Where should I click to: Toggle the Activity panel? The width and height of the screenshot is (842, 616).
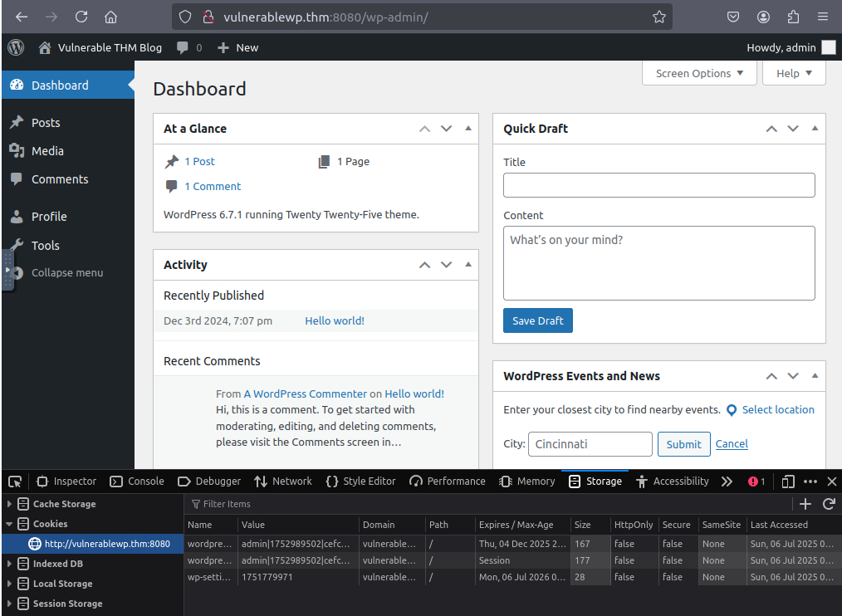468,264
